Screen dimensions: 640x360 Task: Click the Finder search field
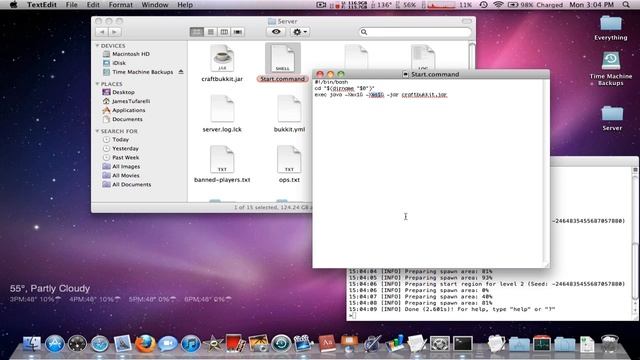pyautogui.click(x=415, y=32)
